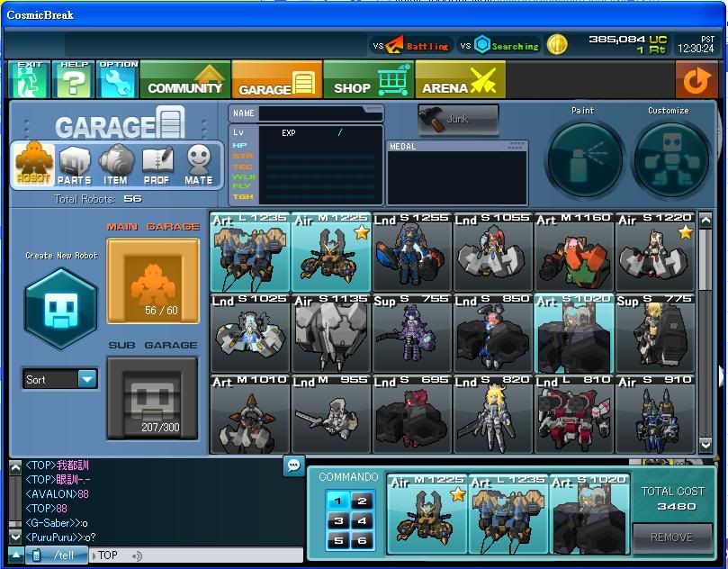Select commando slot 2
The image size is (728, 569).
[361, 501]
